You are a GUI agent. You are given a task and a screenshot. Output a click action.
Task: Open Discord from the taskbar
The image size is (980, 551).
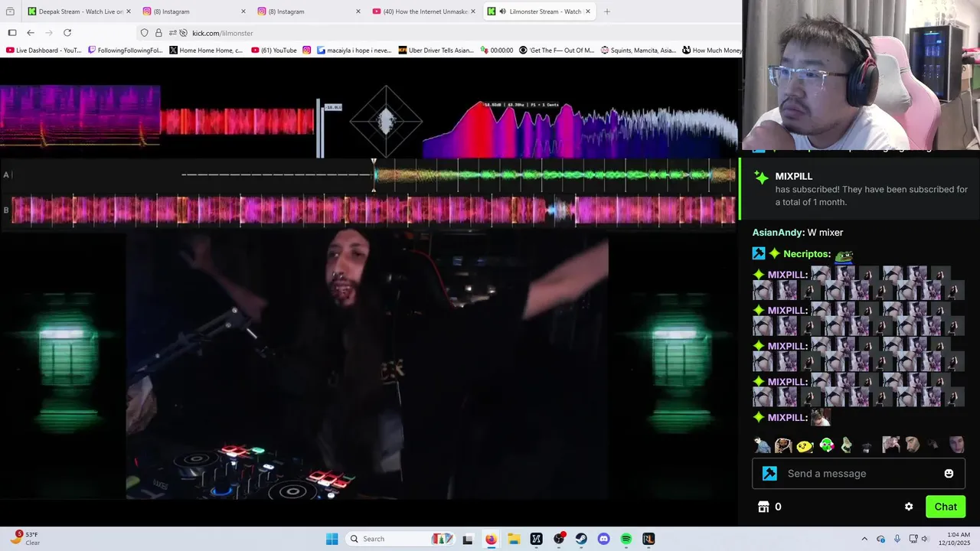pyautogui.click(x=603, y=539)
